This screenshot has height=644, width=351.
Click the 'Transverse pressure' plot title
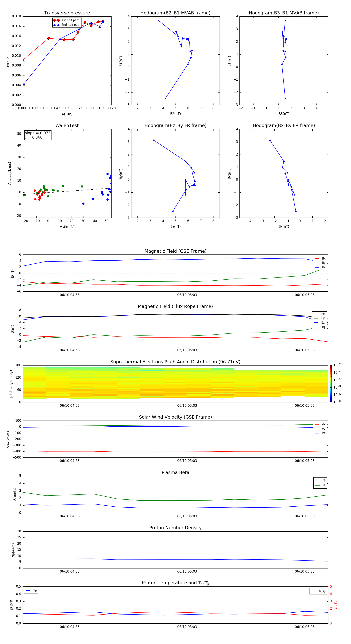click(x=67, y=13)
